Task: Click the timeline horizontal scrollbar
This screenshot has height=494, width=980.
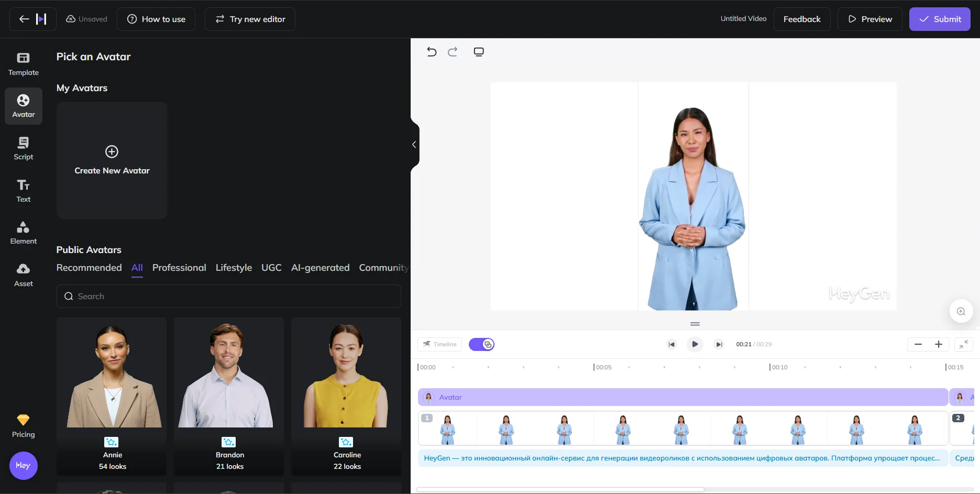Action: [560, 490]
